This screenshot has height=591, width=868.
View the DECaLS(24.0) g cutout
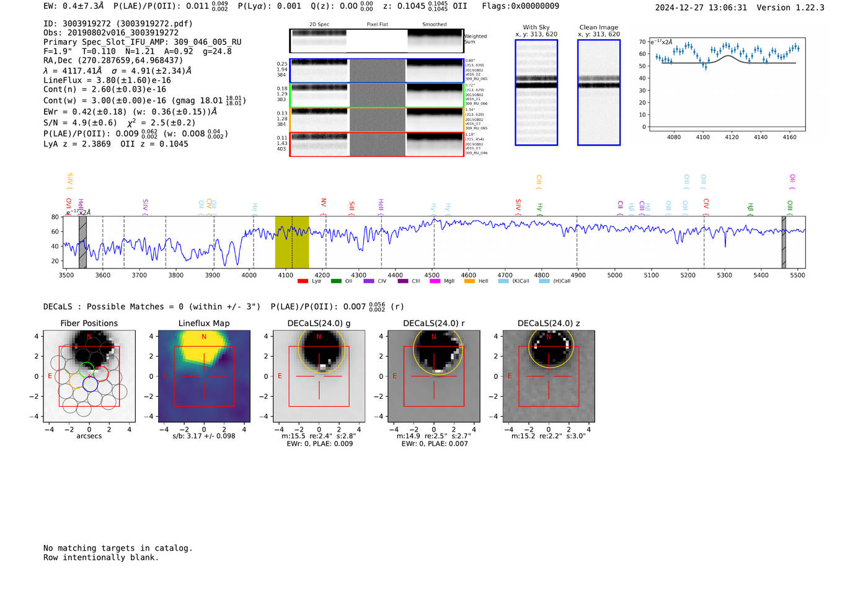pos(319,376)
